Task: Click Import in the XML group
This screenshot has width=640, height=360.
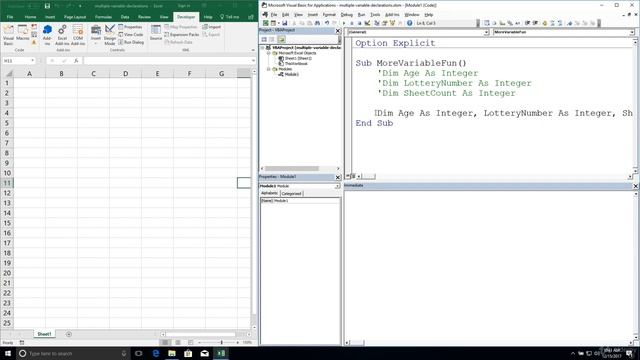Action: pyautogui.click(x=212, y=27)
